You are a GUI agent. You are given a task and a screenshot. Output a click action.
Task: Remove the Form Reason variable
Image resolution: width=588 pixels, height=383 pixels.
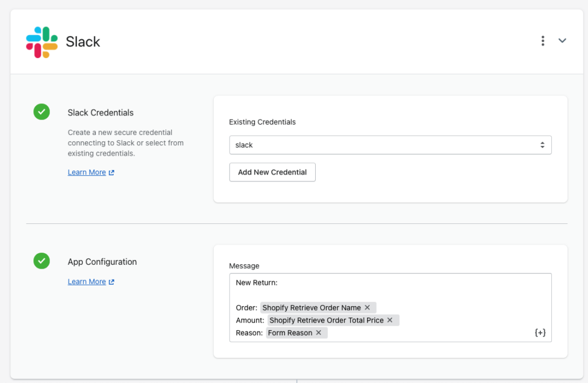pyautogui.click(x=319, y=332)
